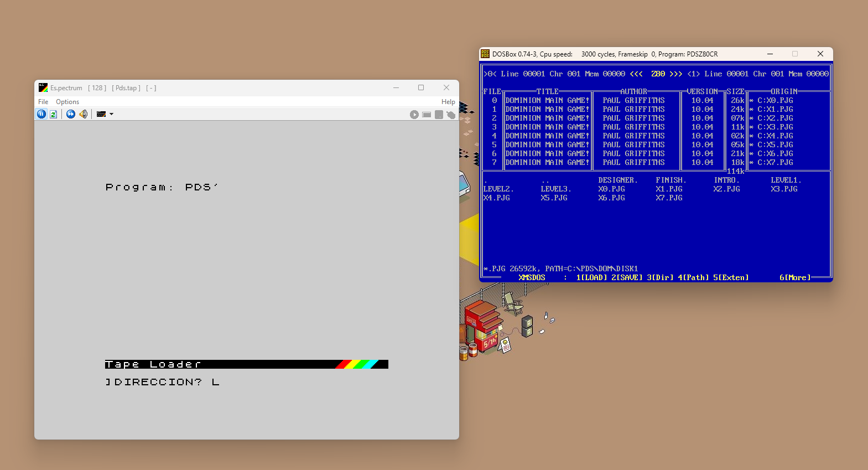Activate fast-forward turbo speed icon
This screenshot has height=470, width=868.
pos(71,114)
